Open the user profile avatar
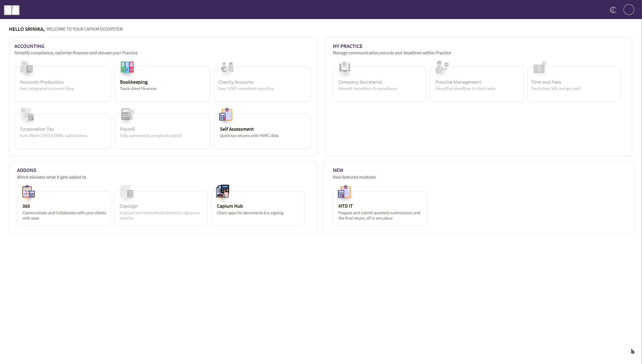 pos(629,10)
